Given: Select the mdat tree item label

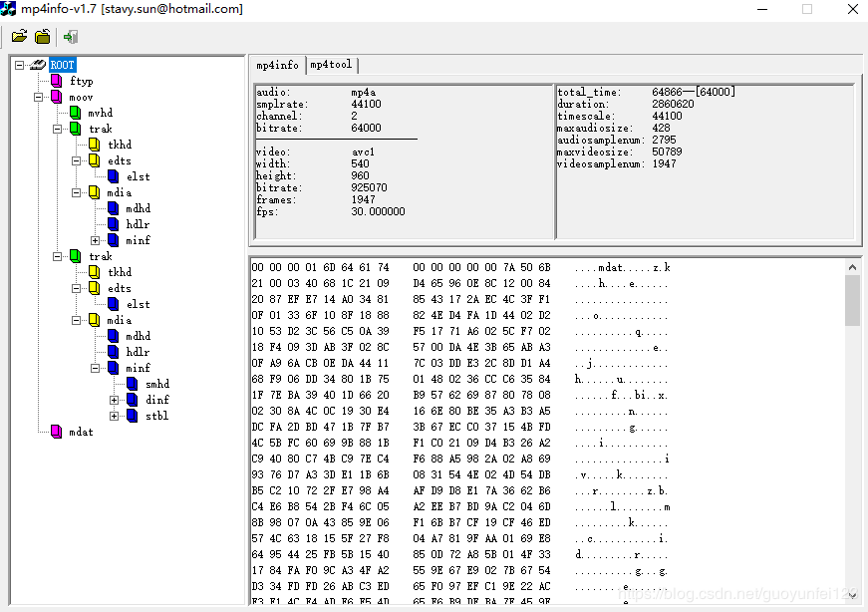Looking at the screenshot, I should pos(81,432).
